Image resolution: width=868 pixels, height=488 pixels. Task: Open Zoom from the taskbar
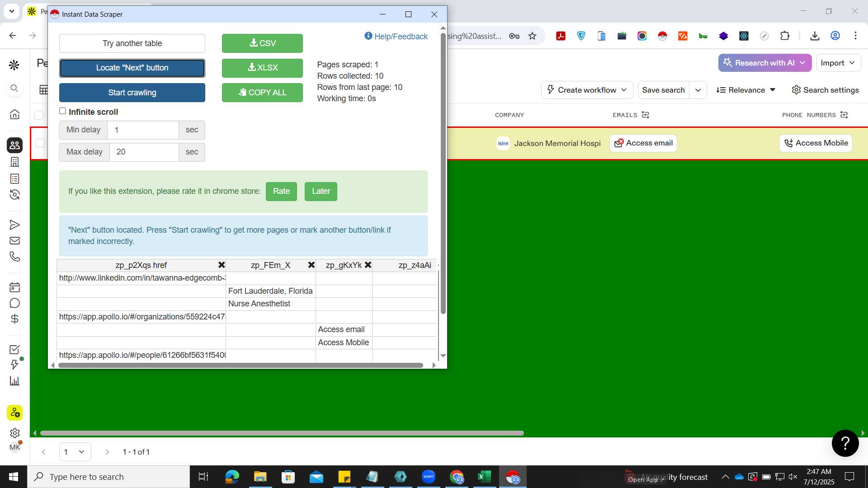pos(428,477)
